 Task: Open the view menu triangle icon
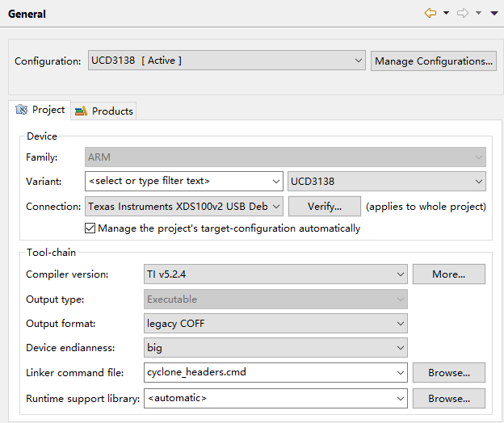coord(493,14)
